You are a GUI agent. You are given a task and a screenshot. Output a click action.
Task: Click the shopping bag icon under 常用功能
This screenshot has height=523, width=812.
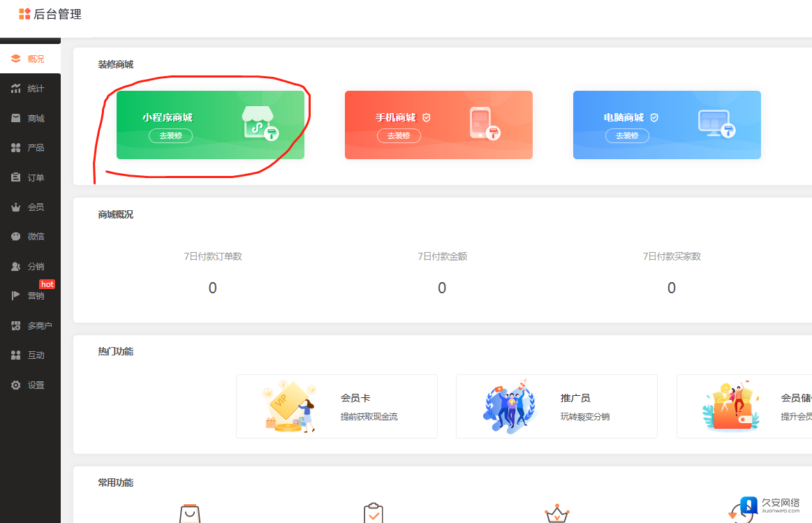point(190,513)
